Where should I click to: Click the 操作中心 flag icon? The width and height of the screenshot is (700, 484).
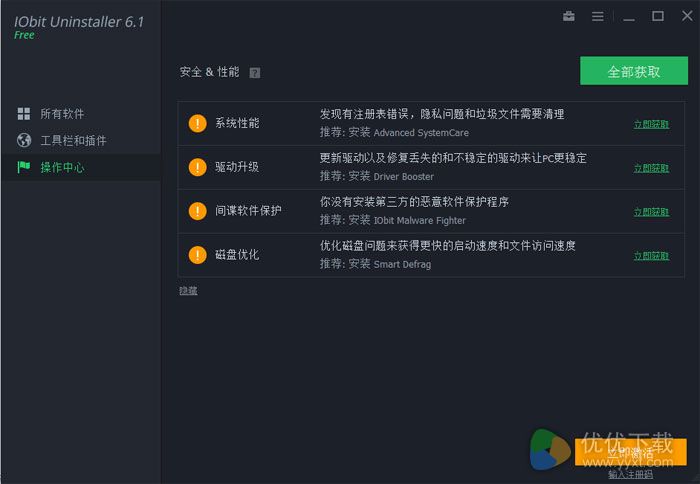tap(24, 167)
